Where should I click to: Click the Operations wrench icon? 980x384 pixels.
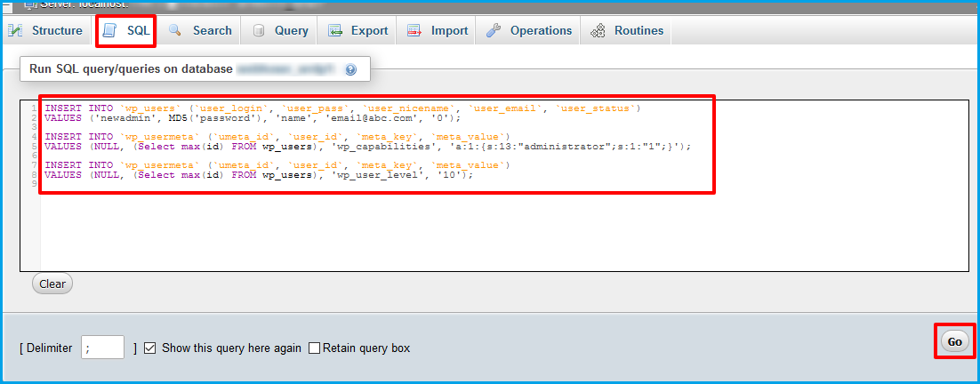click(494, 31)
